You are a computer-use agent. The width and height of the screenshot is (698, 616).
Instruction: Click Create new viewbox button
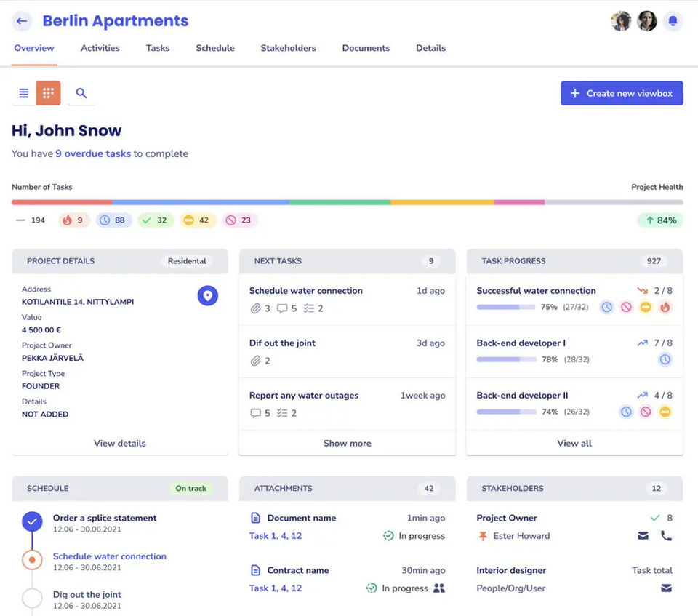click(622, 93)
